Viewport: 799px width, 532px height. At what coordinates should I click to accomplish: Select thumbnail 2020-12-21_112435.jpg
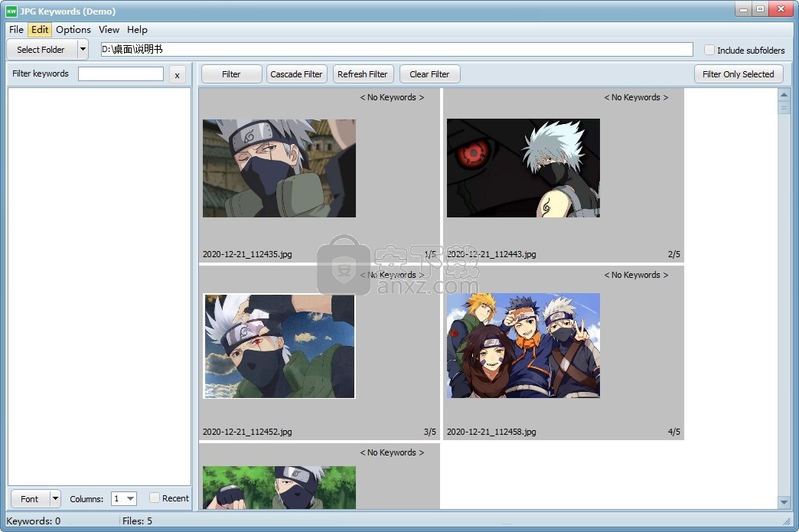tap(279, 168)
